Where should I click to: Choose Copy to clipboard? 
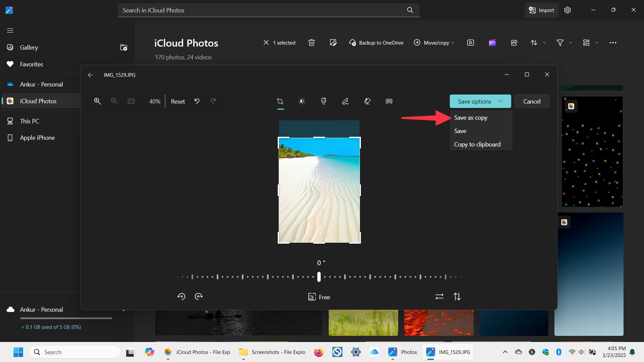481,144
